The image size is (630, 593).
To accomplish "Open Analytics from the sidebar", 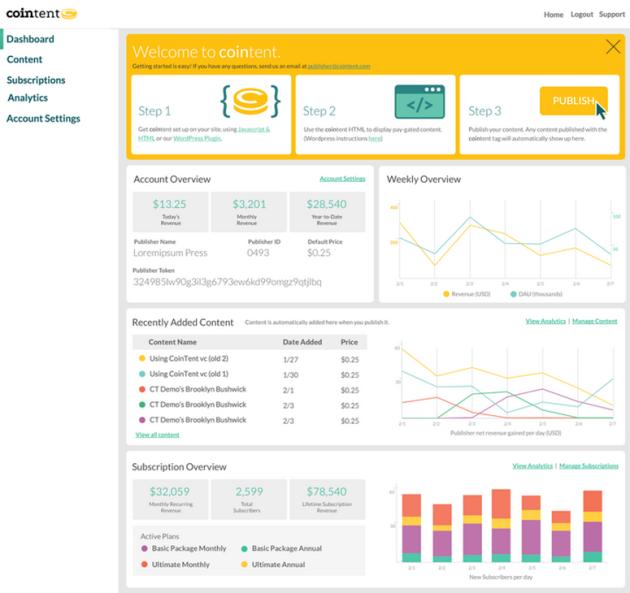I will click(28, 98).
